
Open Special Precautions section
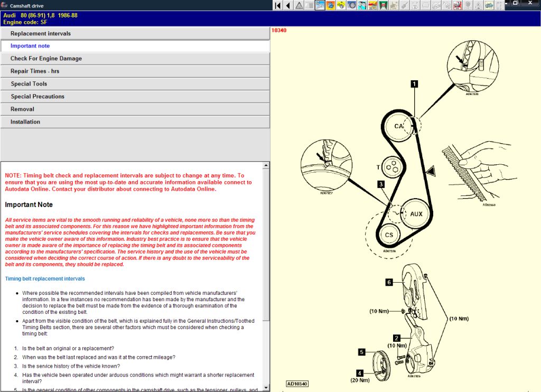click(x=135, y=96)
